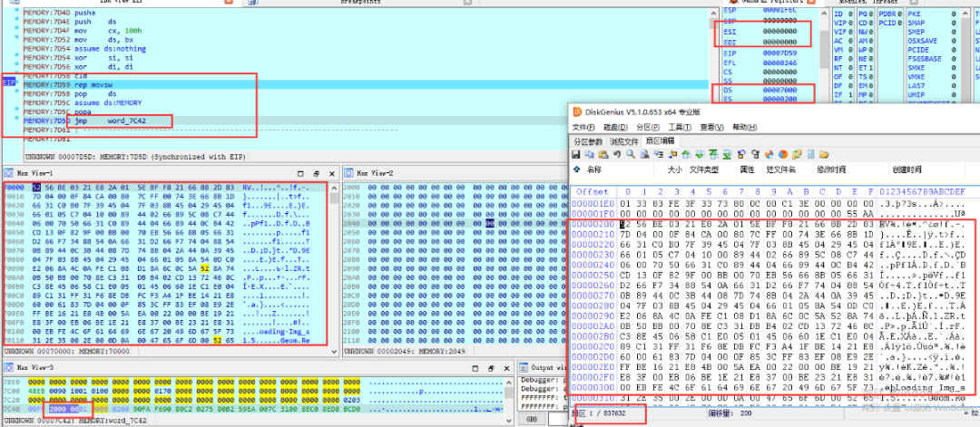The width and height of the screenshot is (980, 427).
Task: Click the Hex View-3 panel icon
Action: pyautogui.click(x=8, y=368)
